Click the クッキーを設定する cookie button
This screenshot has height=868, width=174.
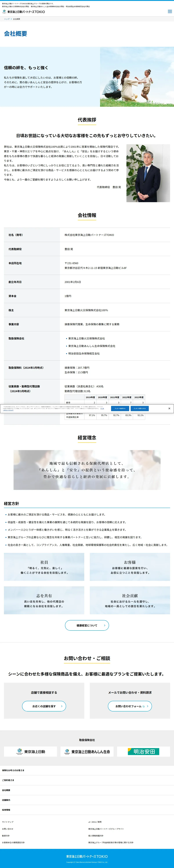120,408
